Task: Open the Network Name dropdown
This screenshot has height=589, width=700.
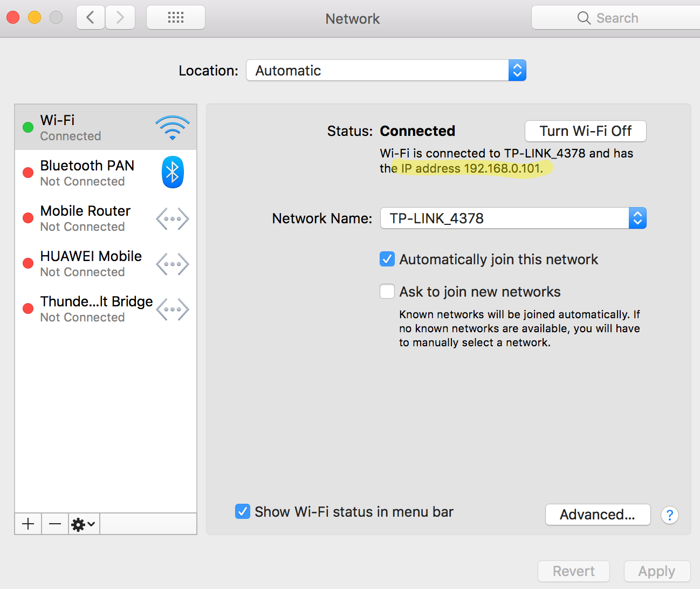Action: click(513, 218)
